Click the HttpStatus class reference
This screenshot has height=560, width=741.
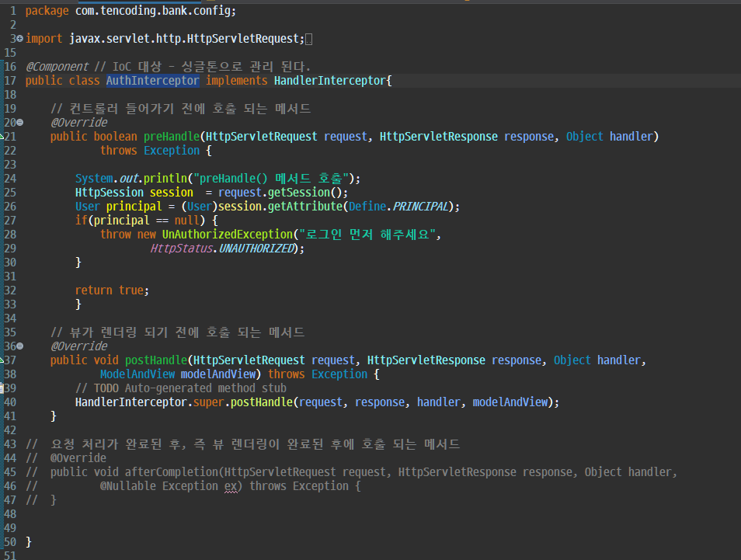click(182, 249)
